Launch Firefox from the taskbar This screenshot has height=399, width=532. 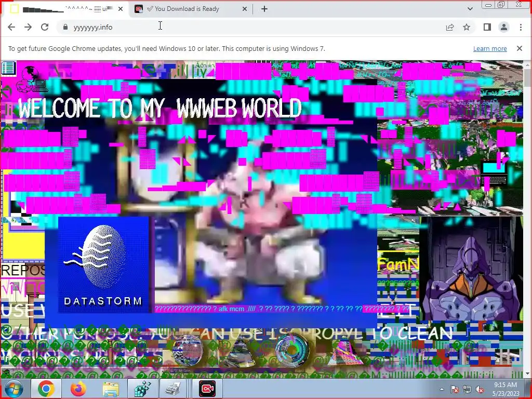78,389
